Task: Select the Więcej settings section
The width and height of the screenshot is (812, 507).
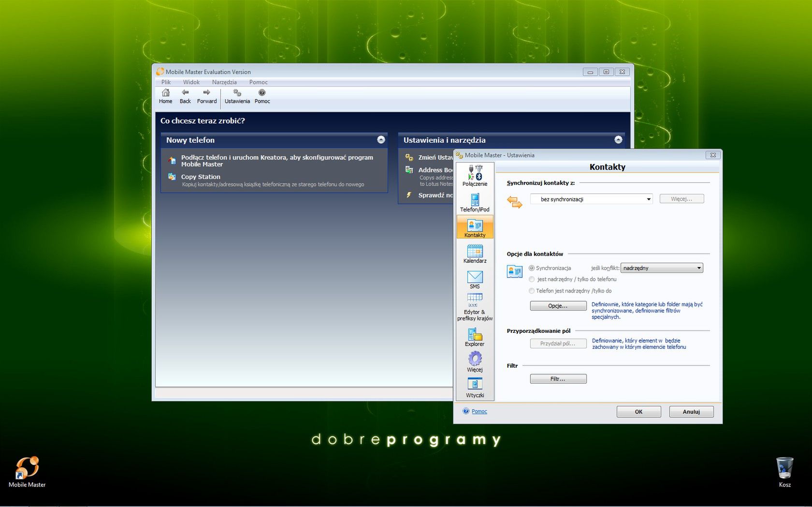Action: pos(475,362)
